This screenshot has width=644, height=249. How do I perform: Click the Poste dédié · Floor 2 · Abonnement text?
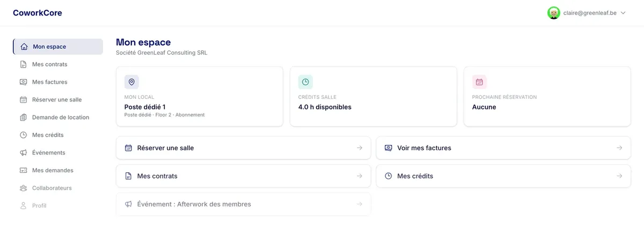(x=164, y=115)
